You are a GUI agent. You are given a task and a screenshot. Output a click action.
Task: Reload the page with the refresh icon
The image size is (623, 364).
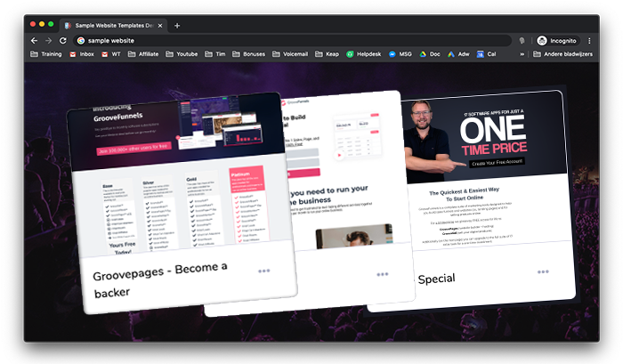coord(63,41)
